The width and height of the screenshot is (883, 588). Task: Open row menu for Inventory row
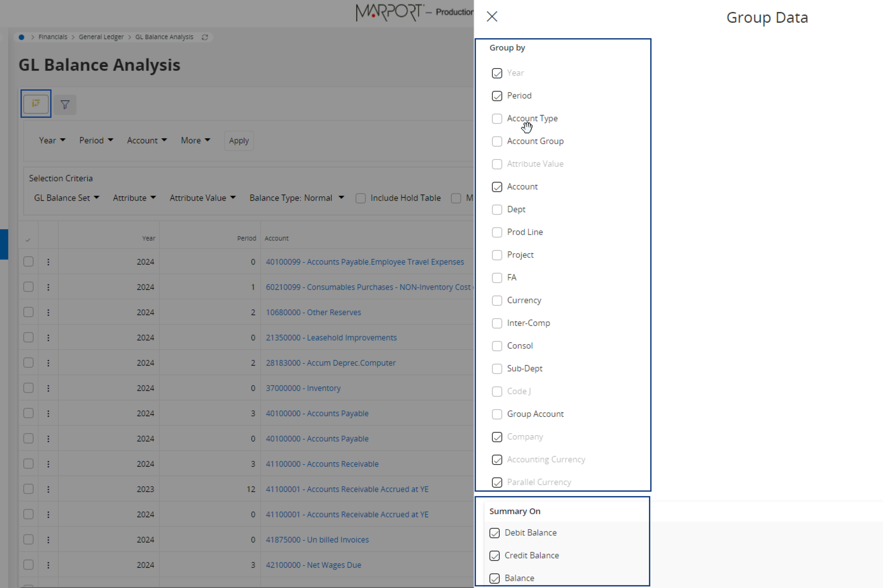click(48, 388)
